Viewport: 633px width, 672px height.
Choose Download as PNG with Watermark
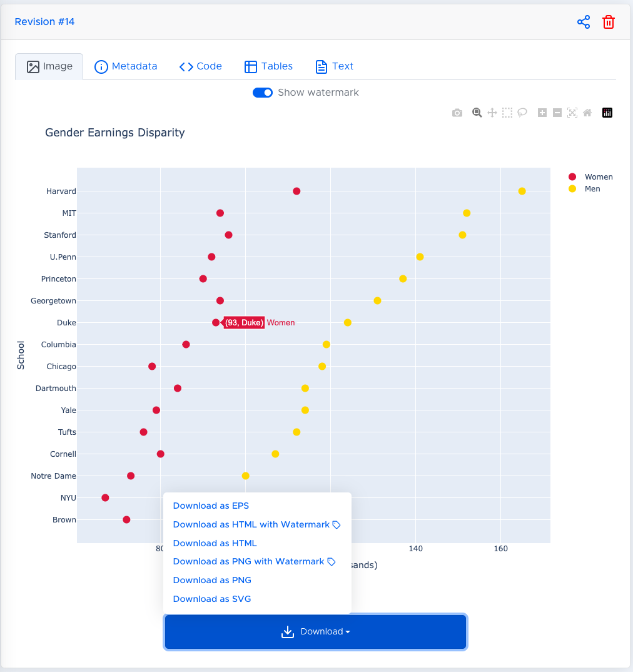[x=254, y=561]
